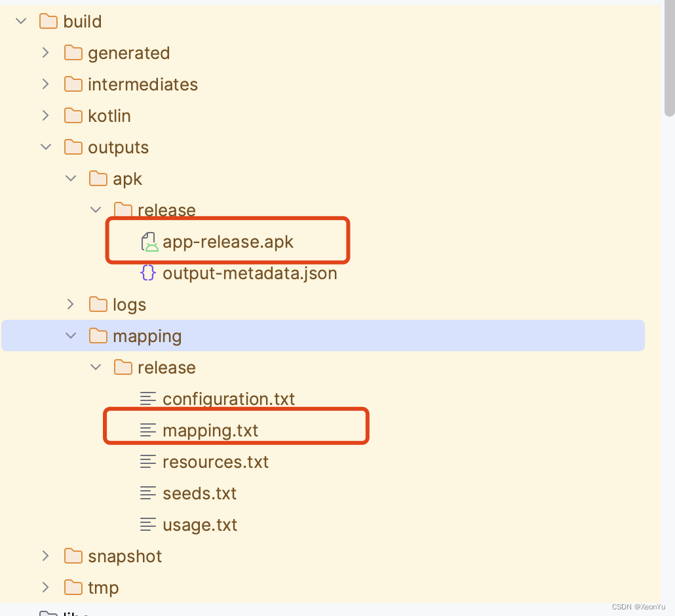Screen dimensions: 675x616
Task: Select the generated folder in the tree
Action: 128,52
